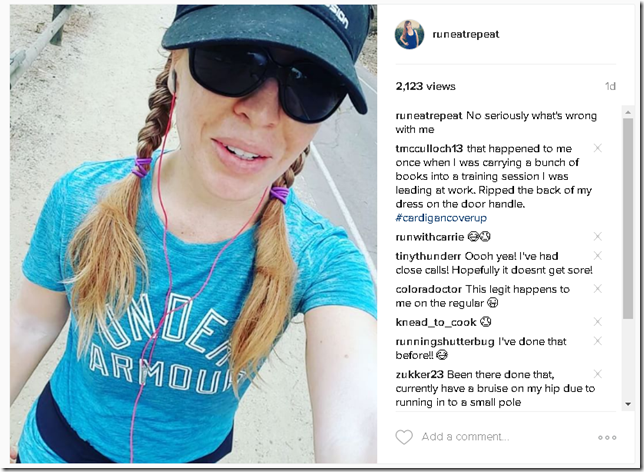
Task: Open the three-dot more options menu
Action: 607,437
